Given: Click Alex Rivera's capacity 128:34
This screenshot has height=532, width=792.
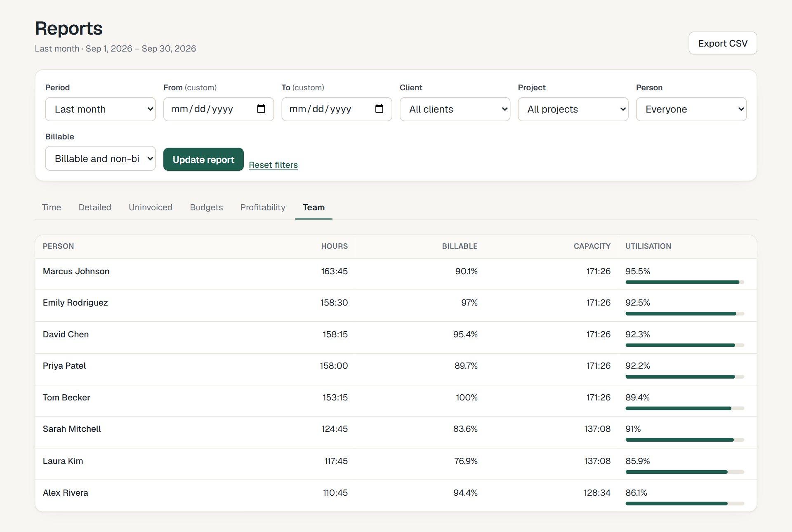Looking at the screenshot, I should (597, 493).
